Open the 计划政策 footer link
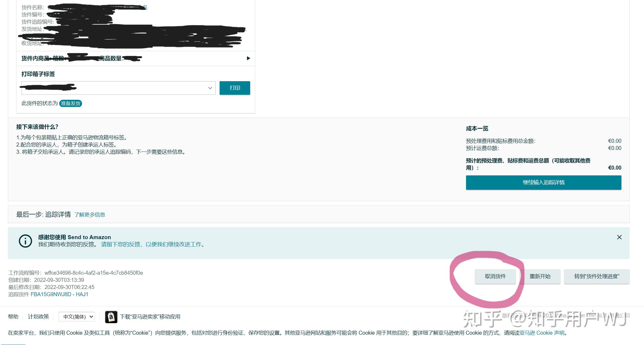This screenshot has width=644, height=345. (x=39, y=317)
